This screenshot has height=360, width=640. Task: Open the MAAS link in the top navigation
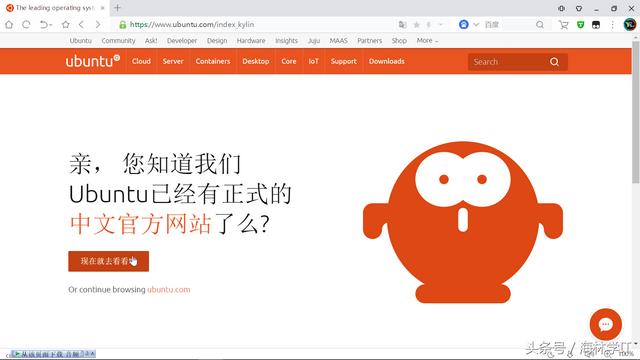[339, 40]
